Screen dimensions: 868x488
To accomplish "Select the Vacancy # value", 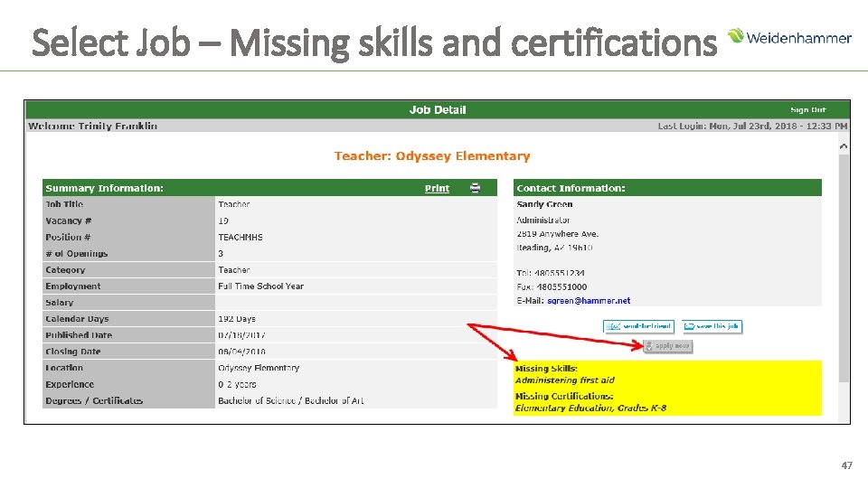I will pyautogui.click(x=223, y=221).
